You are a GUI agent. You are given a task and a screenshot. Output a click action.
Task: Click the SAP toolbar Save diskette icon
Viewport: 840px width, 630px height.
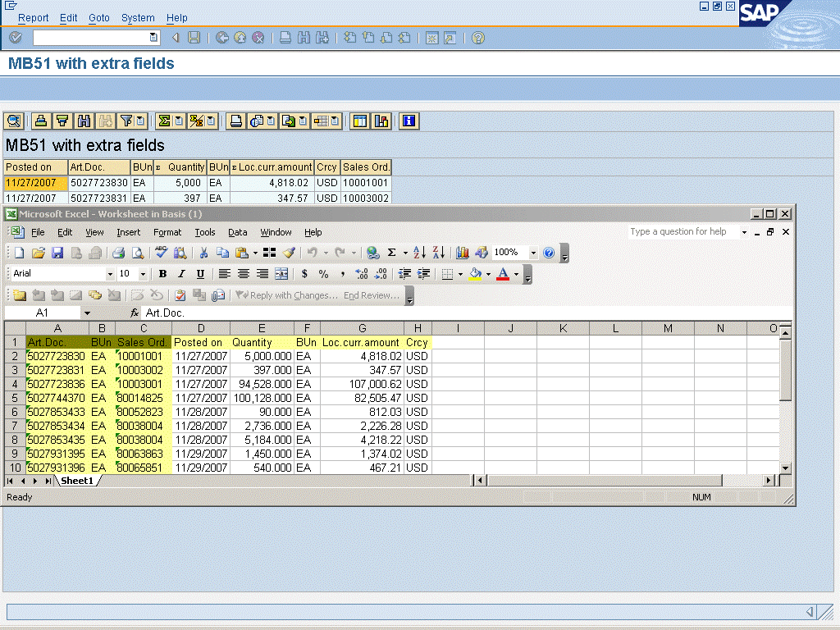[194, 38]
